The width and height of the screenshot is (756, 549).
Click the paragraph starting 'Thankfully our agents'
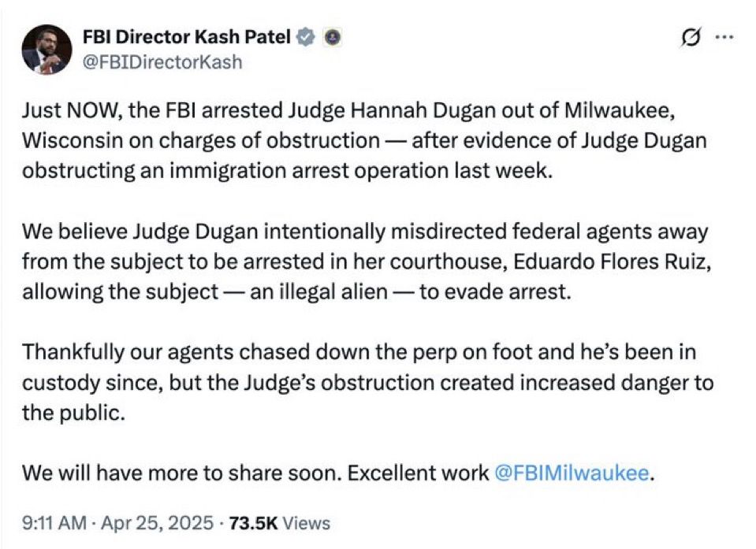point(367,382)
